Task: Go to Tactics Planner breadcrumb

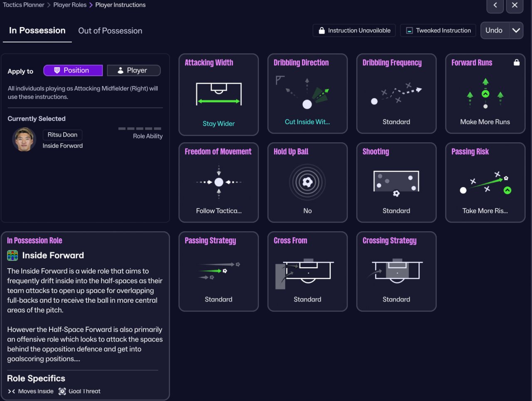Action: click(x=24, y=5)
